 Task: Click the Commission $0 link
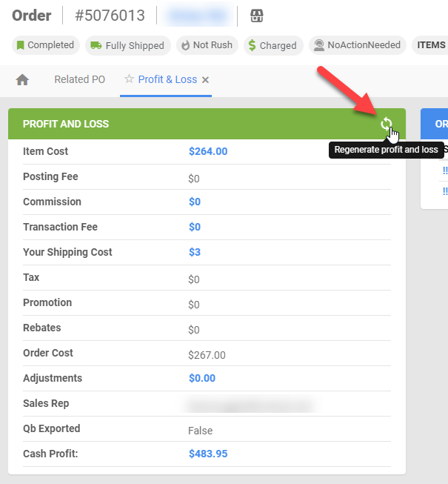point(195,202)
